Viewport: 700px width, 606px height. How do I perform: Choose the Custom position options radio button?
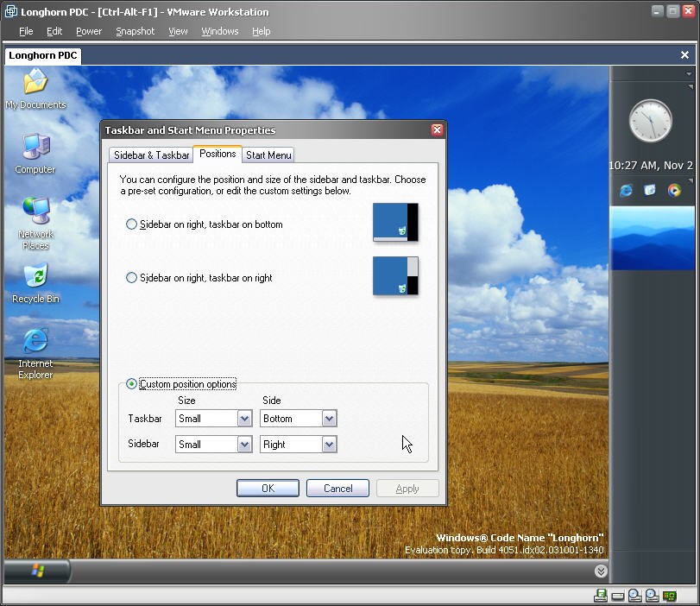coord(132,384)
